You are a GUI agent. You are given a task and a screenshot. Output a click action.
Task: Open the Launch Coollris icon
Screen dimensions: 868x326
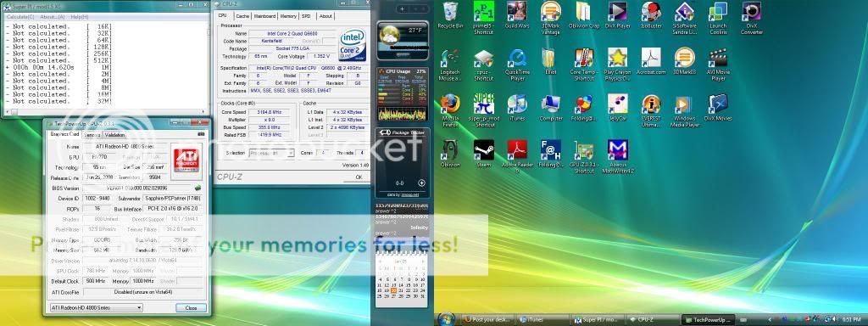tap(718, 19)
